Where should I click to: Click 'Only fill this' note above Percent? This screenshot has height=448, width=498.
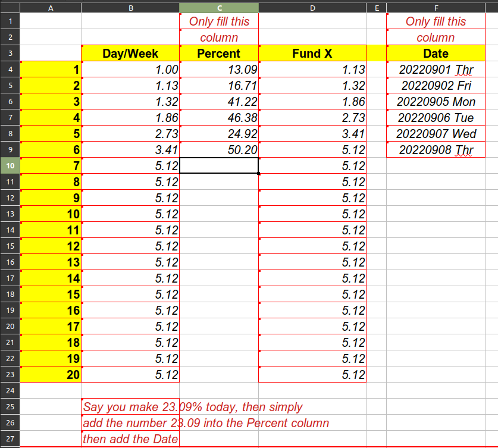click(x=219, y=21)
